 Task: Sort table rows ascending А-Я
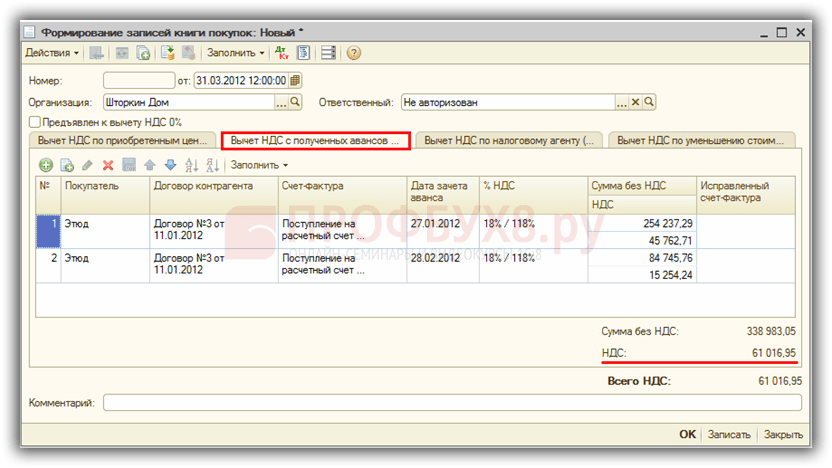(x=192, y=166)
